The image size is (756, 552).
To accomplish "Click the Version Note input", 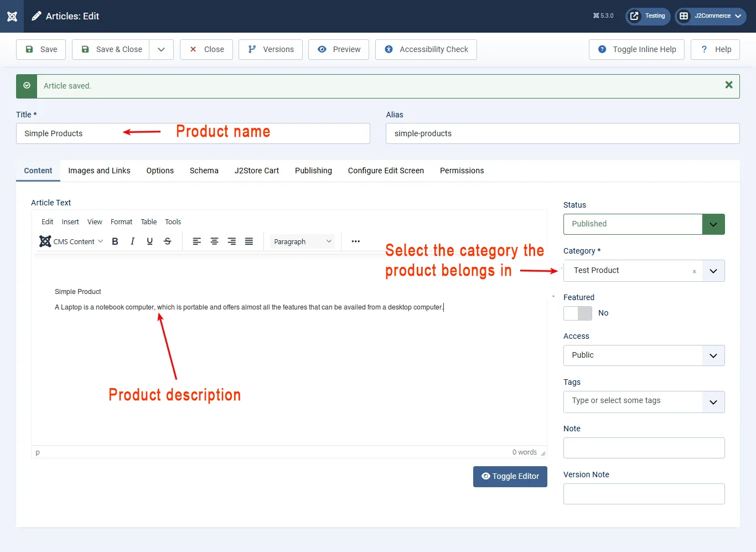I will 644,494.
